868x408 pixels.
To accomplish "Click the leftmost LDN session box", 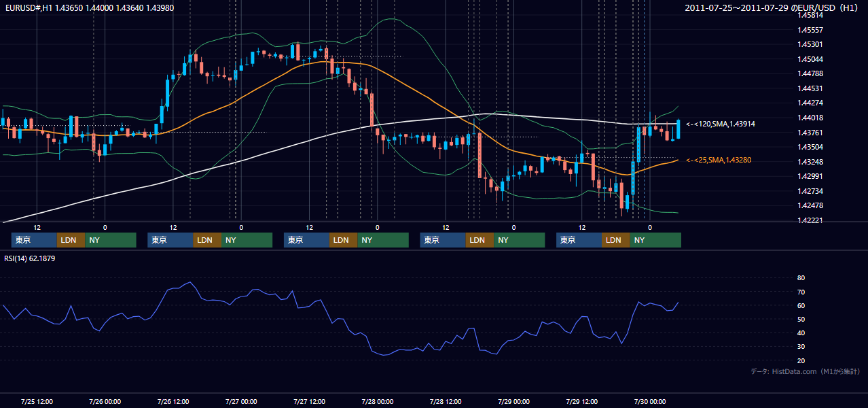I will [x=71, y=240].
